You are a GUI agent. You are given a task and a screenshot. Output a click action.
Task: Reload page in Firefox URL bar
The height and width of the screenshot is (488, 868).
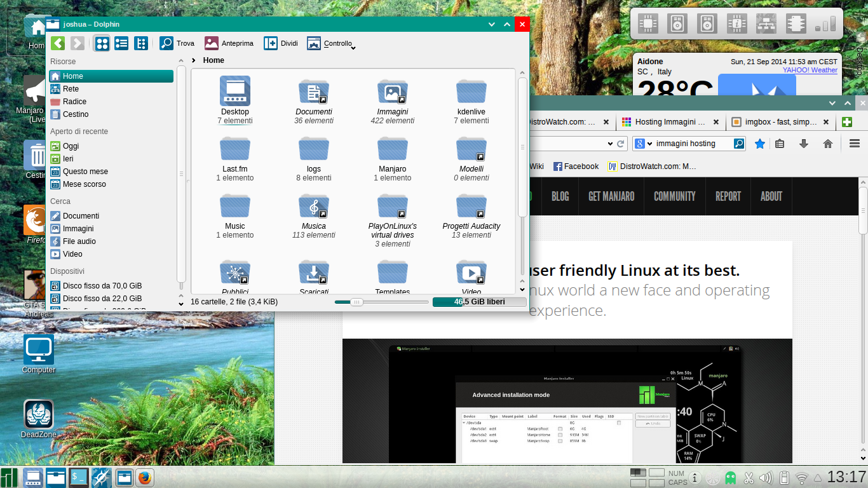tap(621, 144)
